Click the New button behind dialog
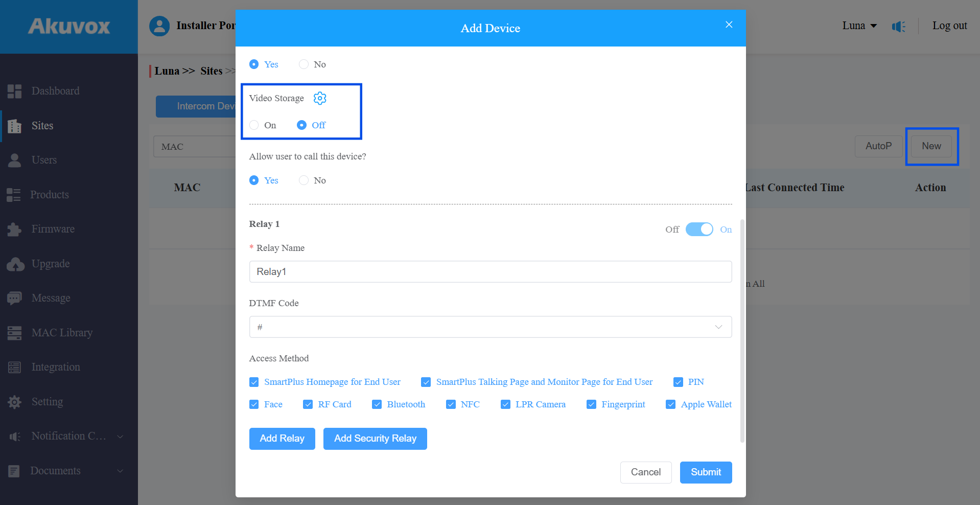The width and height of the screenshot is (980, 505). click(x=931, y=146)
